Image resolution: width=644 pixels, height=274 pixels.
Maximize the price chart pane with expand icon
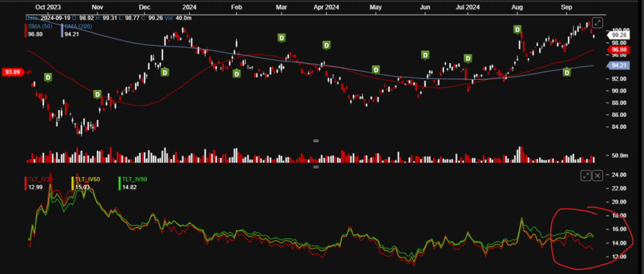tap(598, 23)
